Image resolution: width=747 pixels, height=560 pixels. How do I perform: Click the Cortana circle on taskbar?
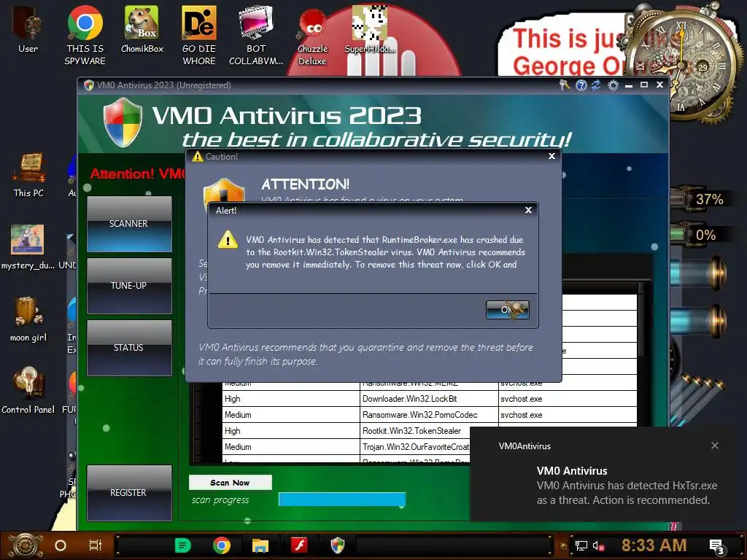point(61,545)
